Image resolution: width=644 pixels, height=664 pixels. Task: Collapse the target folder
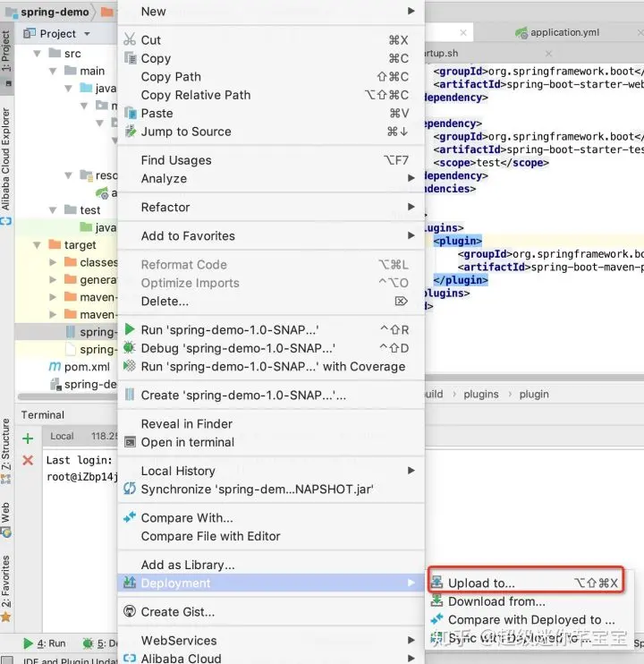tap(38, 245)
